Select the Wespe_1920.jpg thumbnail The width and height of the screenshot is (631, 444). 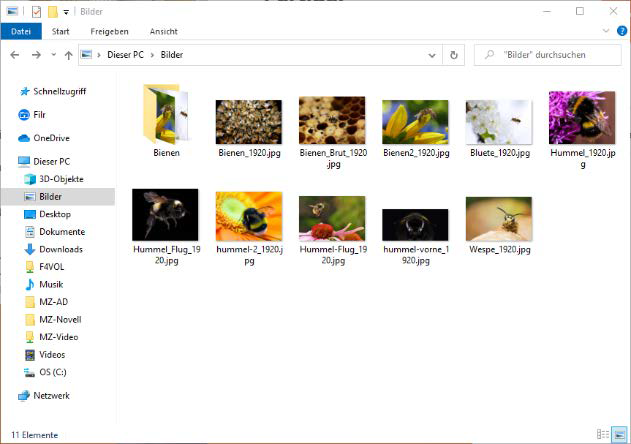[x=498, y=218]
